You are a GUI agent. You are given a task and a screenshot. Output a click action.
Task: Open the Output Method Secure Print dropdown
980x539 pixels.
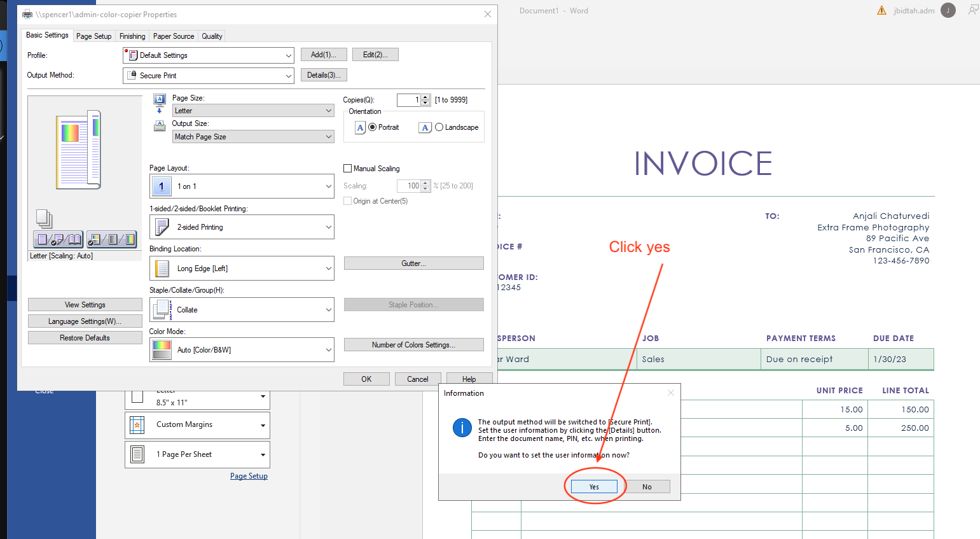coord(209,75)
